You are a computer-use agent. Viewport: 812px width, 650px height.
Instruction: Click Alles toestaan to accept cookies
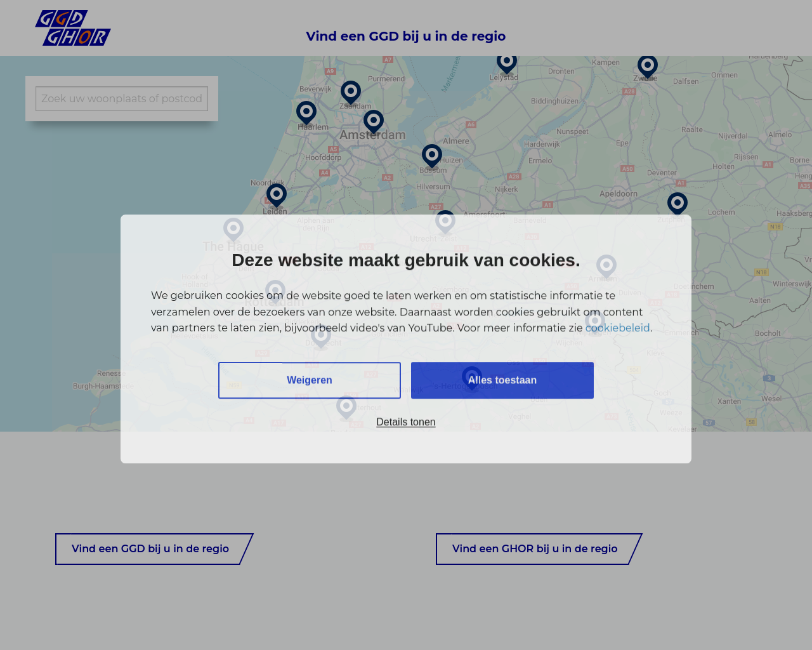(502, 380)
